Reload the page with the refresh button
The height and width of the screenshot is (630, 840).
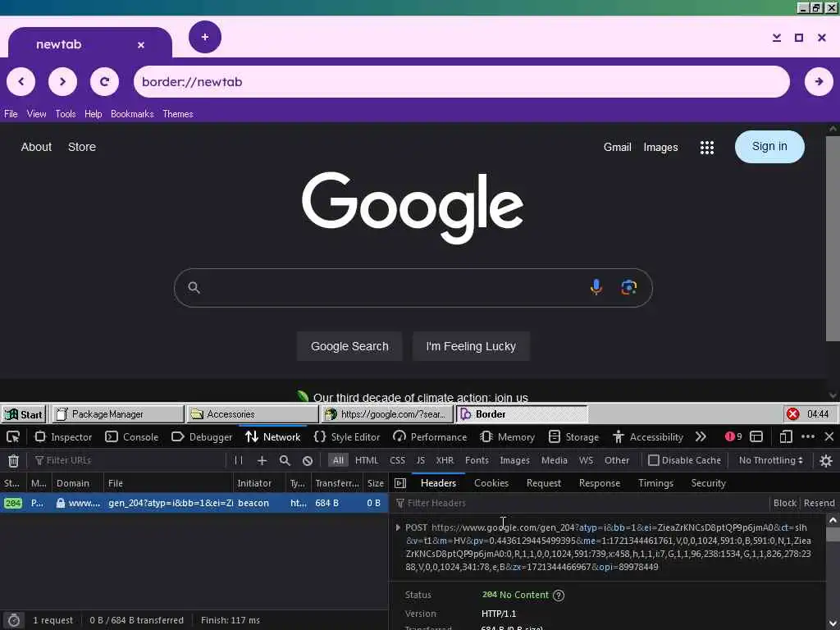[x=104, y=81]
